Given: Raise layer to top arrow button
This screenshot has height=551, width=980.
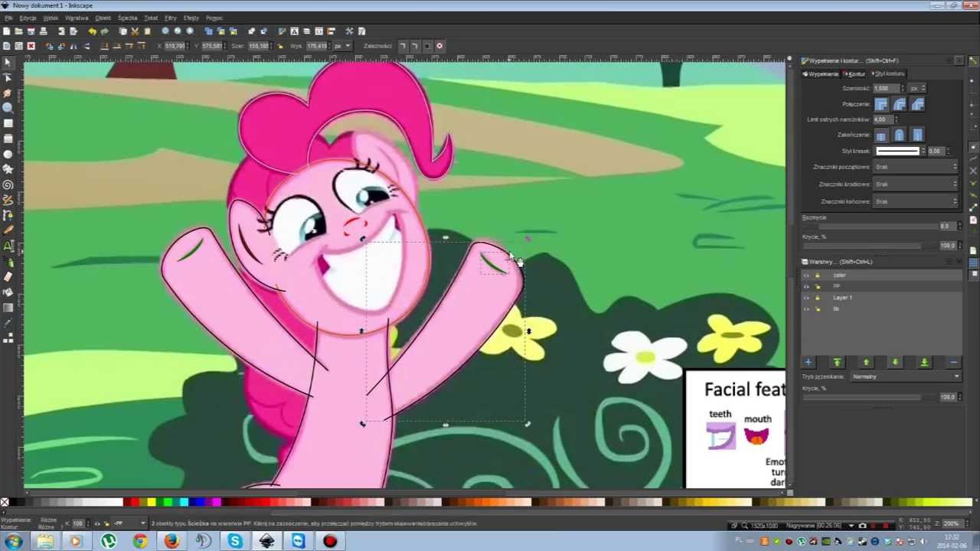Looking at the screenshot, I should click(x=837, y=362).
